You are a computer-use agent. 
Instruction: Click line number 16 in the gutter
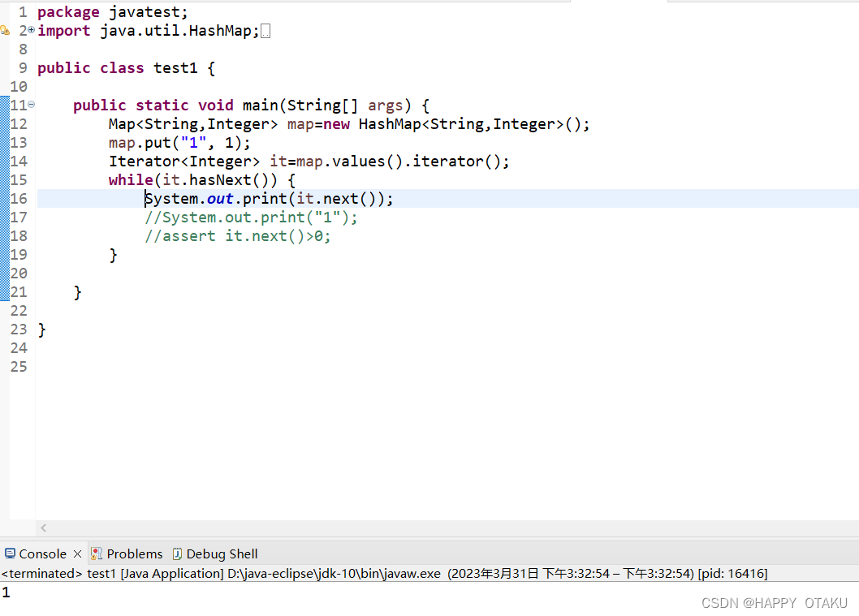(x=19, y=198)
